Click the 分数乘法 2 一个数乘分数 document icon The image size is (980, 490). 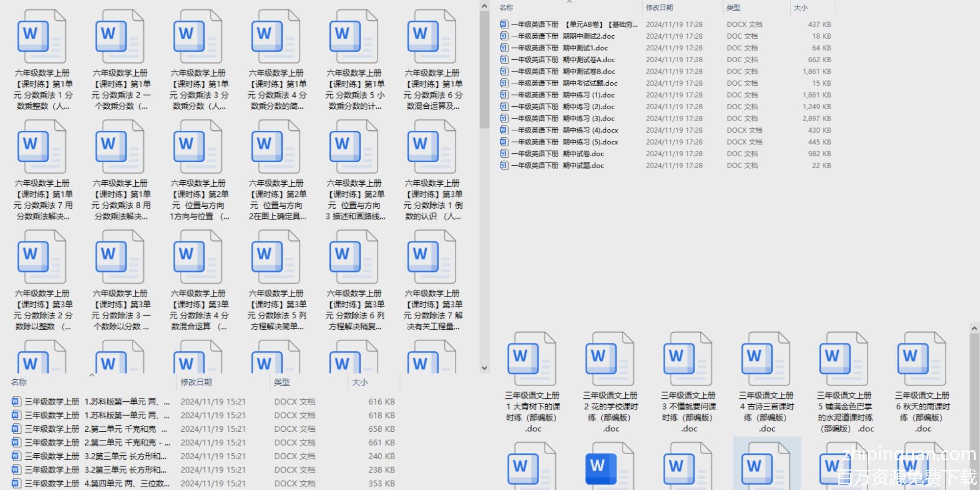coord(120,37)
